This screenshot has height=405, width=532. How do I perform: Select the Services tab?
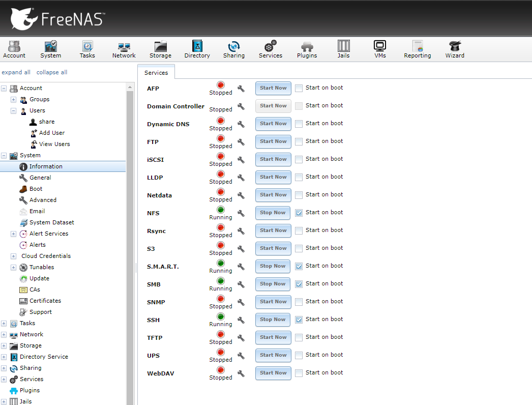click(x=156, y=73)
